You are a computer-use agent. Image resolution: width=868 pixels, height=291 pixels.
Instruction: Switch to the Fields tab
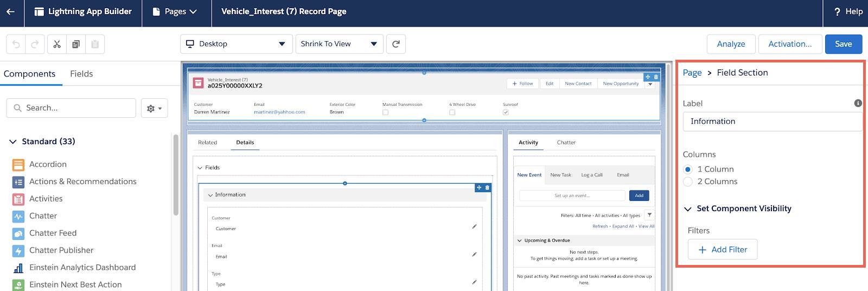[81, 74]
